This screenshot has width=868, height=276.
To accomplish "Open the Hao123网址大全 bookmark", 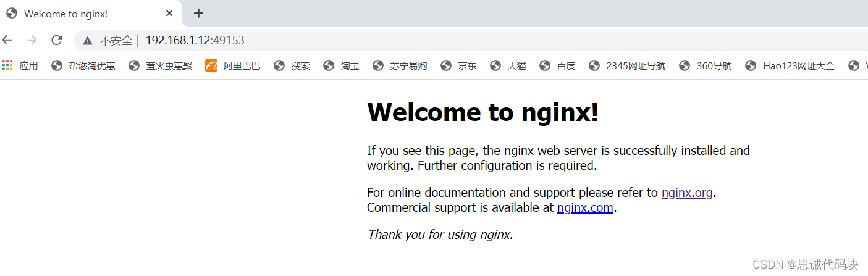I will [791, 65].
